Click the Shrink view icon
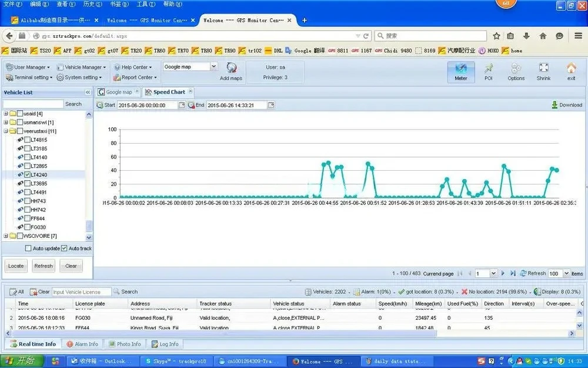 click(x=543, y=71)
